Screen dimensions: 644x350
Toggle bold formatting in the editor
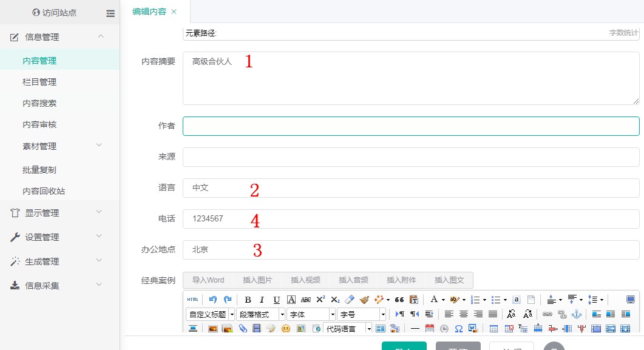click(248, 300)
